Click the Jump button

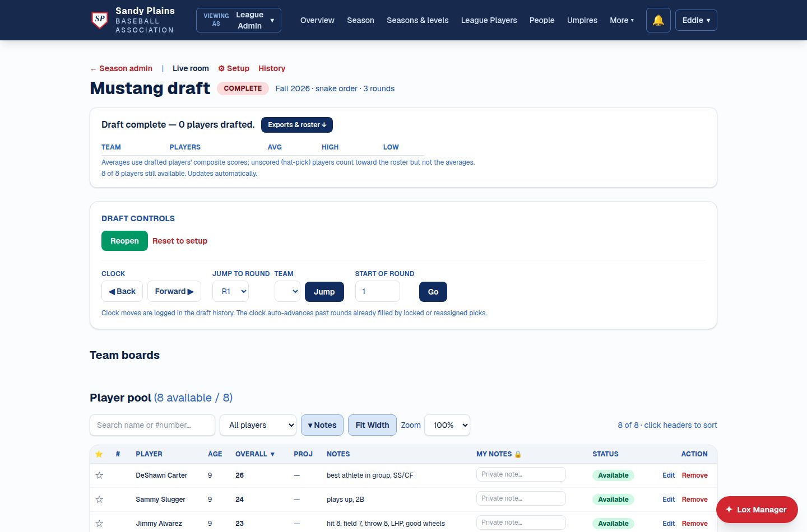click(324, 292)
